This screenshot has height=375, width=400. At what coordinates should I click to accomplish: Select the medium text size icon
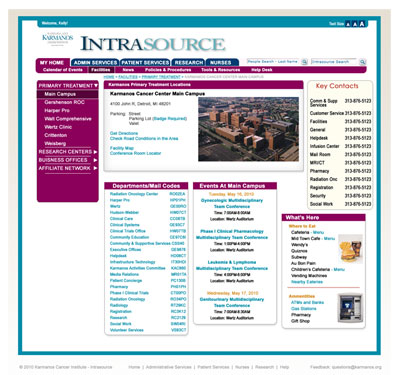click(355, 24)
